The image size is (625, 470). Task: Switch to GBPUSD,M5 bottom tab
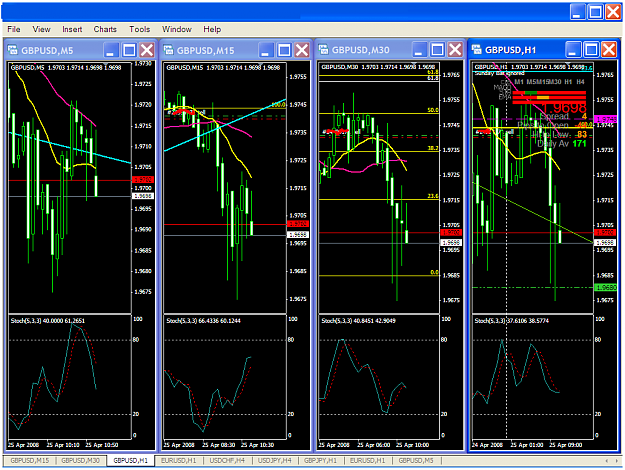416,460
